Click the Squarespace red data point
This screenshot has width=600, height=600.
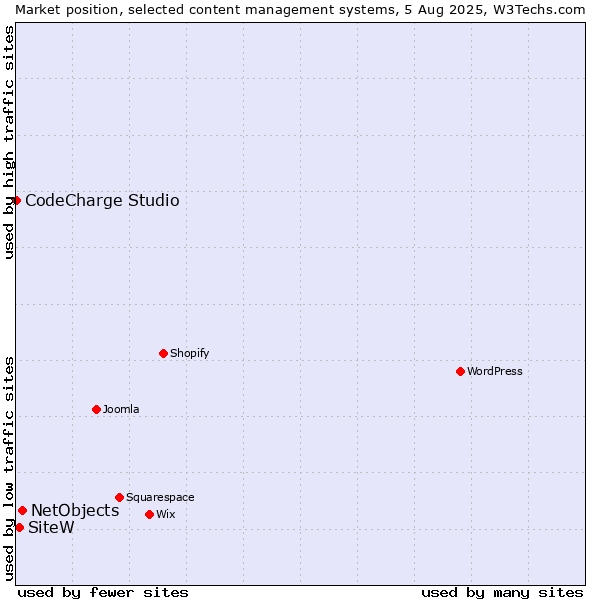[x=119, y=497]
